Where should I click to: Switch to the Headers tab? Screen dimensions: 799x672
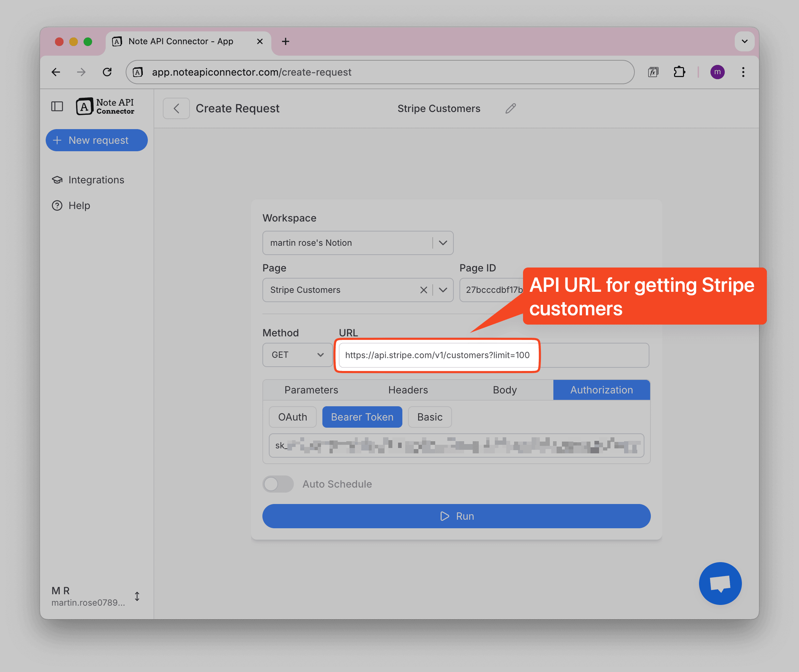tap(408, 390)
